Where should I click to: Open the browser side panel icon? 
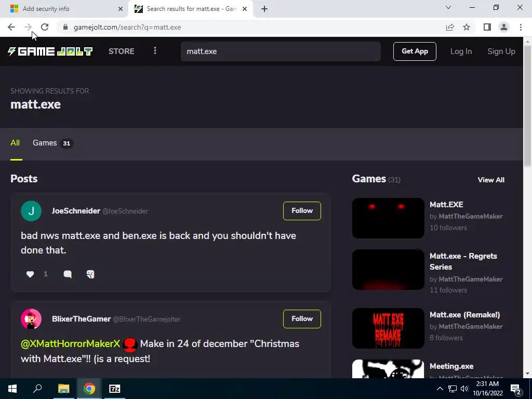pyautogui.click(x=487, y=27)
